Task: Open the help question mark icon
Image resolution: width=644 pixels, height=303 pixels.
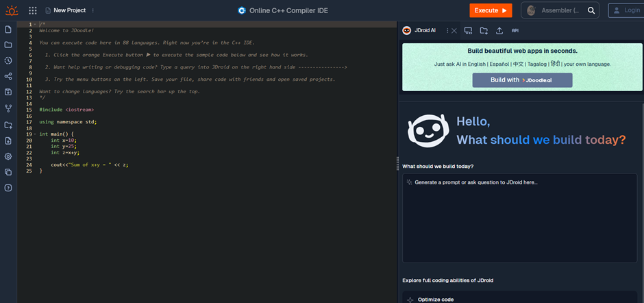Action: tap(8, 187)
